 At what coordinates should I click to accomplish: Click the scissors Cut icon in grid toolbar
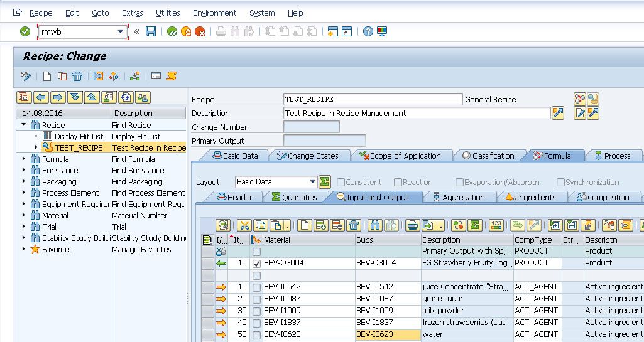click(244, 225)
